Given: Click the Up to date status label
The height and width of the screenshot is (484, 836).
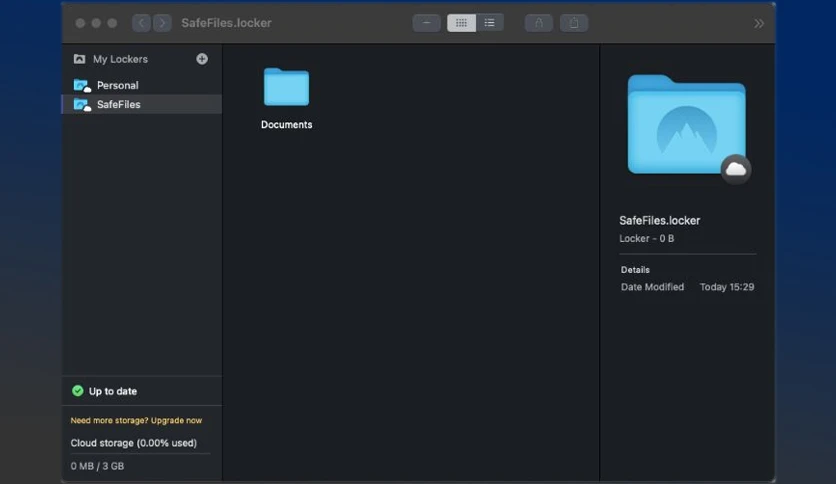Looking at the screenshot, I should pyautogui.click(x=113, y=391).
